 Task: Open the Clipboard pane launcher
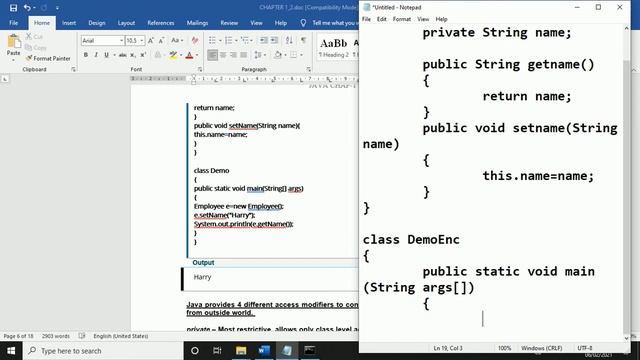pos(73,69)
